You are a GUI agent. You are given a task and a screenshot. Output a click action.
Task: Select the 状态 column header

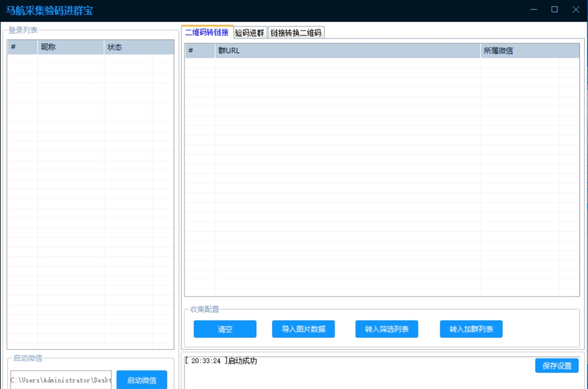pos(139,47)
